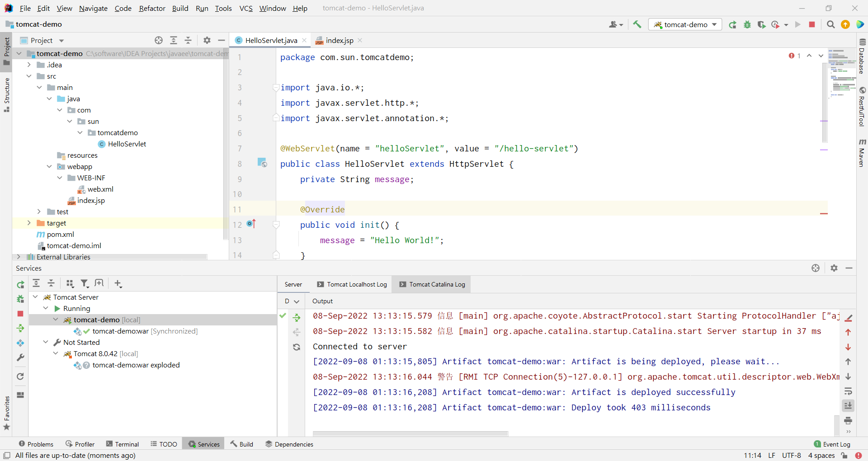Print console output icon
Viewport: 868px width, 461px height.
(x=848, y=421)
